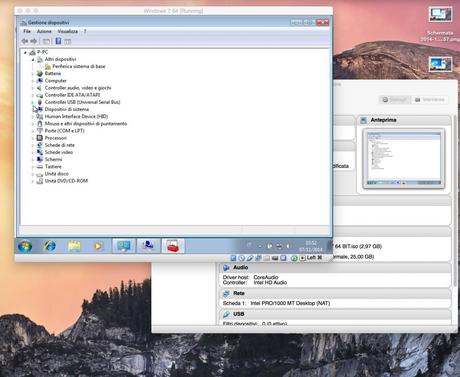Click the optical disc indicator in the VM status bar
The image size is (460, 377).
(x=242, y=258)
